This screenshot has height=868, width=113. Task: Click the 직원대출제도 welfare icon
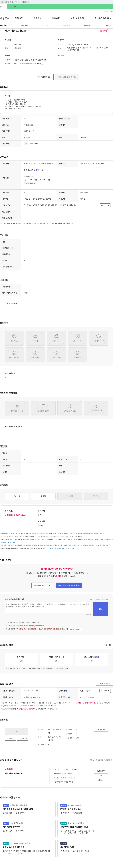35,355
